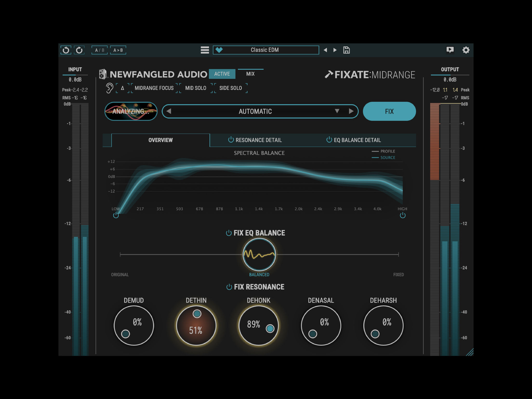This screenshot has width=532, height=399.
Task: Toggle the LOW frequency power icon
Action: tap(116, 215)
